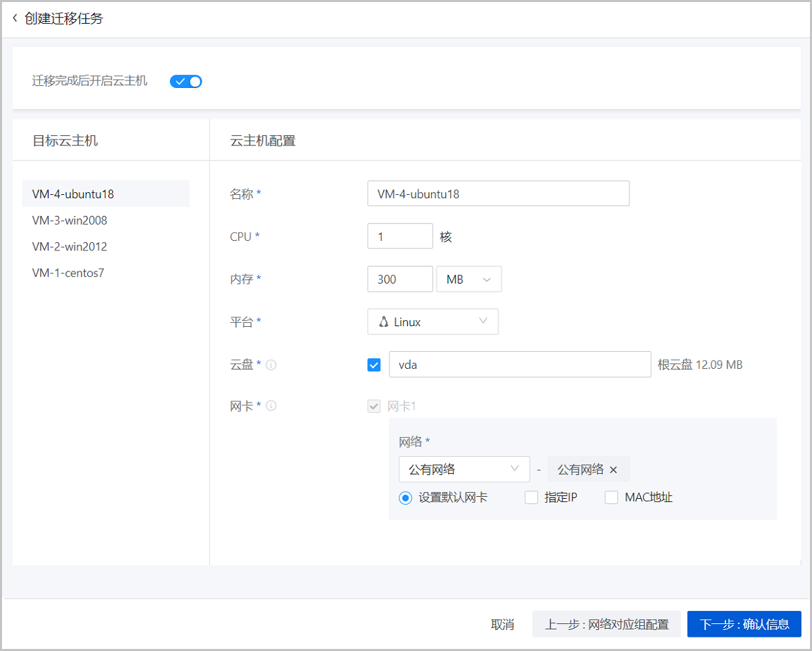Click the info icon next to 云盘
Image resolution: width=812 pixels, height=651 pixels.
tap(271, 365)
